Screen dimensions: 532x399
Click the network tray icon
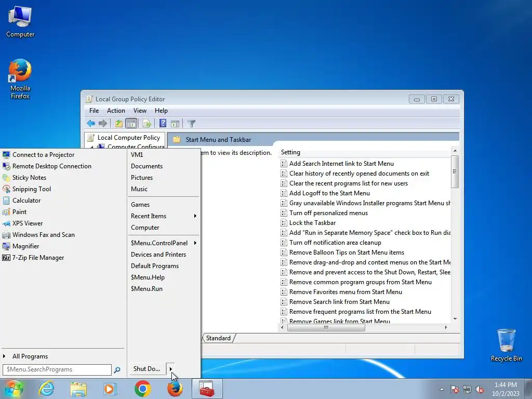coord(467,389)
